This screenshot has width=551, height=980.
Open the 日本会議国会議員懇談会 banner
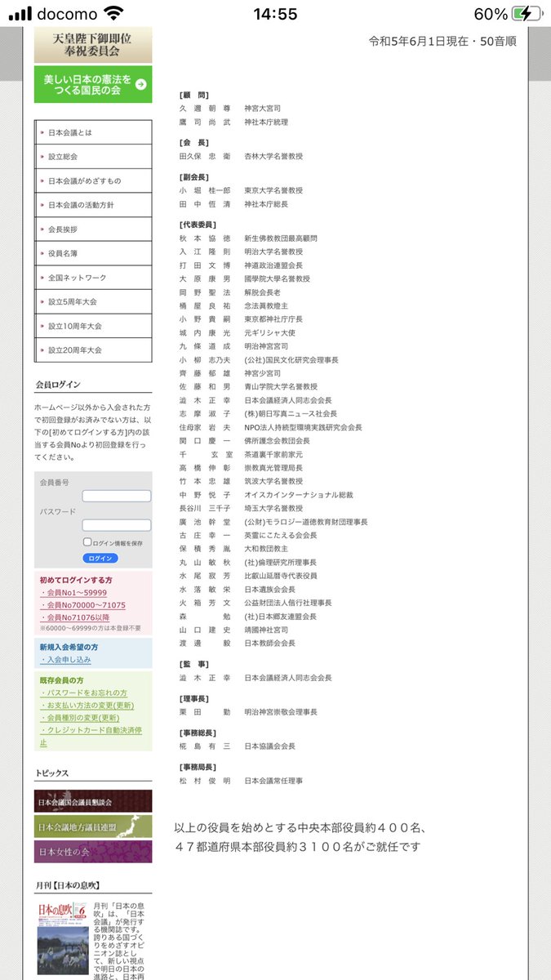93,801
